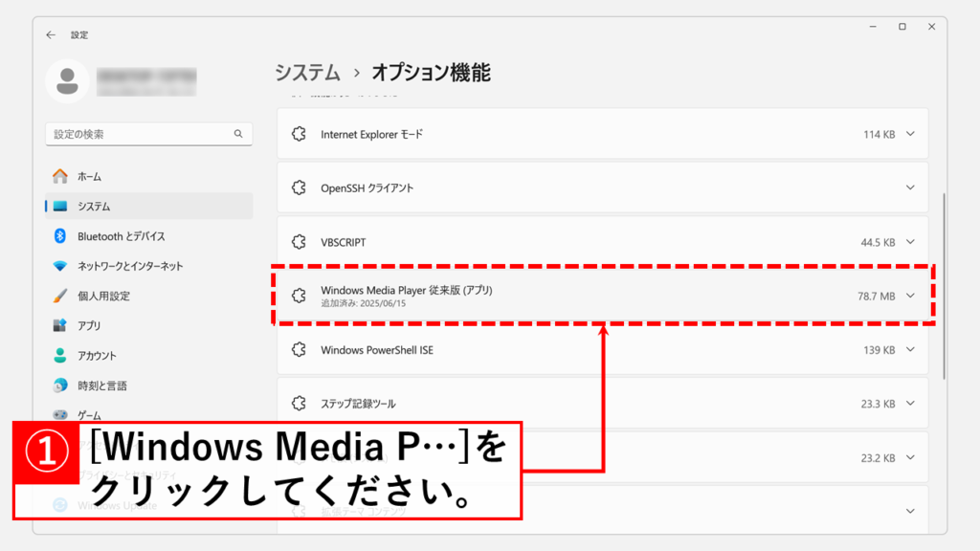980x551 pixels.
Task: Open 個人用設定 in the sidebar
Action: click(149, 296)
